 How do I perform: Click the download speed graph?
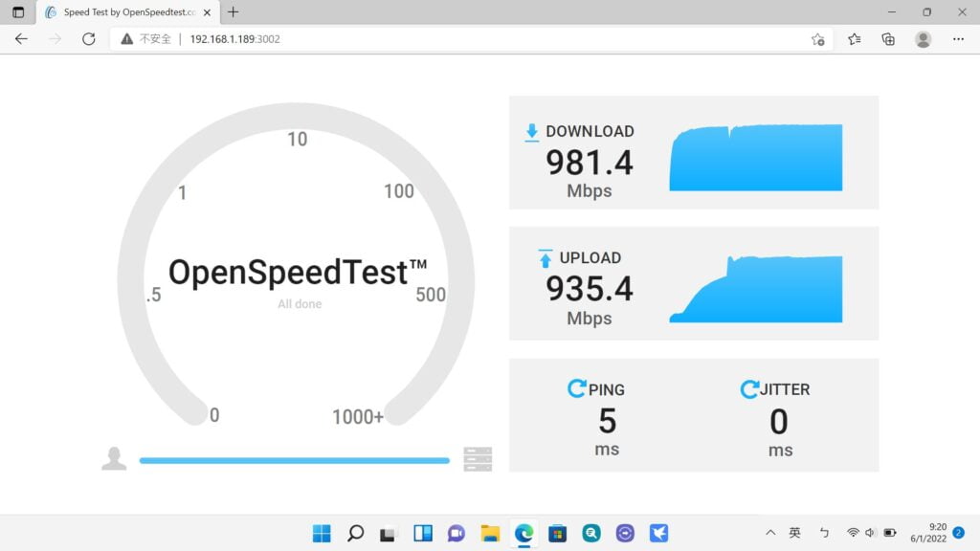point(756,158)
